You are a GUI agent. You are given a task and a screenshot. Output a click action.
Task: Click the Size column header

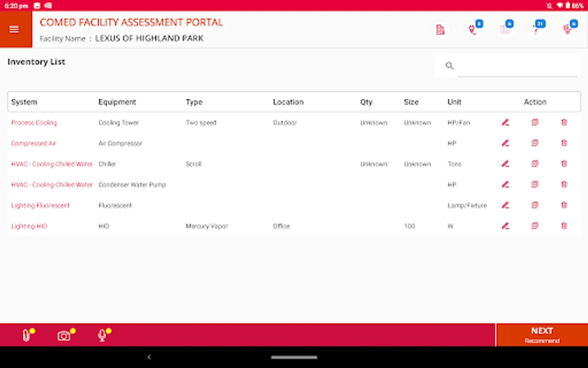point(411,102)
